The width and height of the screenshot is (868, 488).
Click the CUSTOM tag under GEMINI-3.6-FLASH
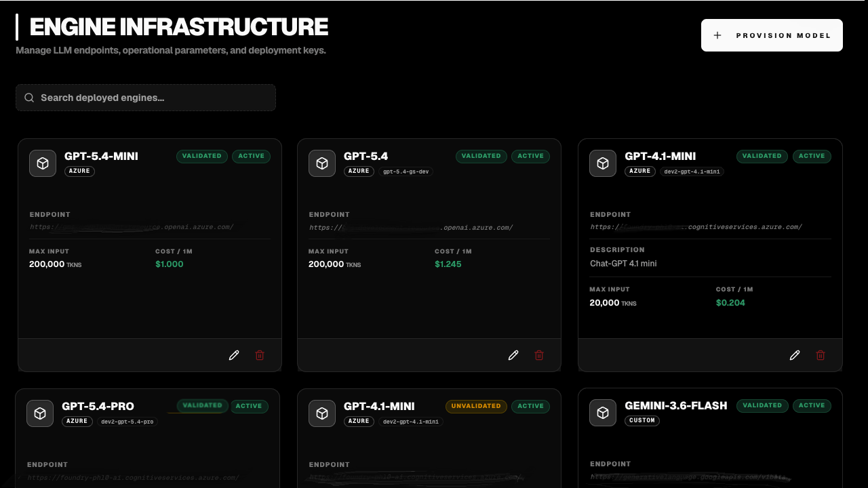(x=642, y=420)
